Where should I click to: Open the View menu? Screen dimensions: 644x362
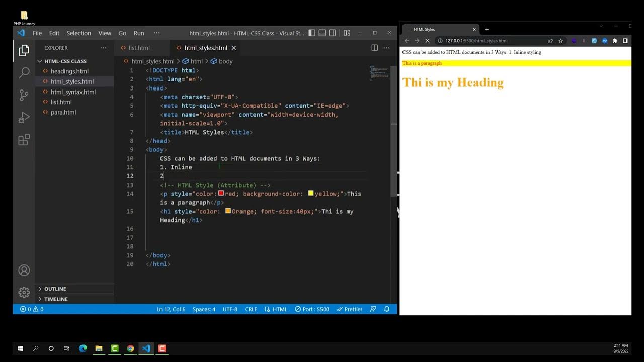click(x=105, y=33)
